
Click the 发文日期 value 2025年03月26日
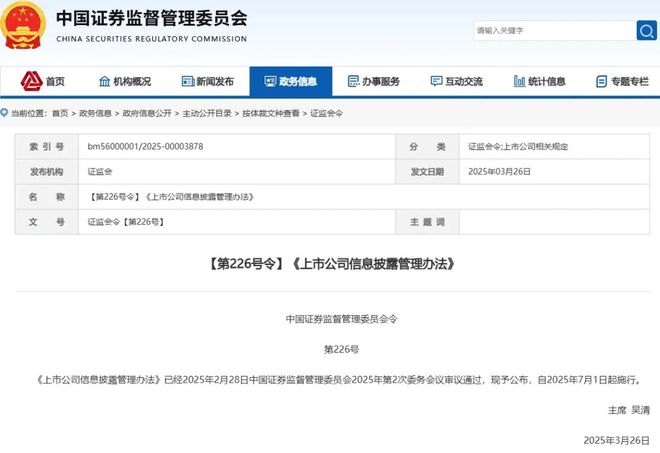pyautogui.click(x=500, y=172)
